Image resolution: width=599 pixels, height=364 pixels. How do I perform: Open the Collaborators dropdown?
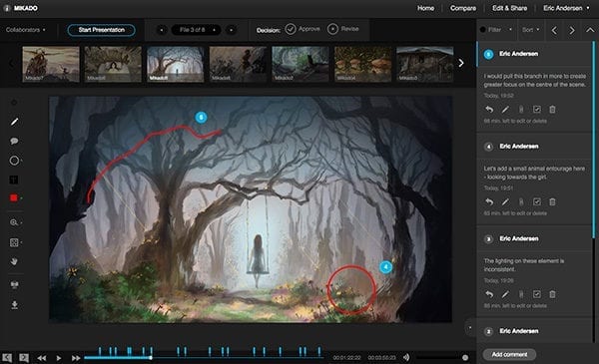[x=25, y=29]
